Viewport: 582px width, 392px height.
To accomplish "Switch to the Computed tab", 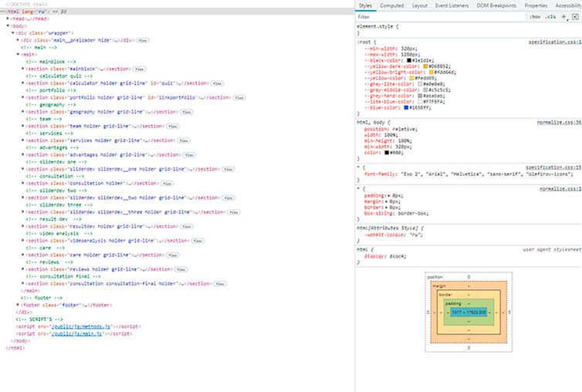I will [391, 5].
